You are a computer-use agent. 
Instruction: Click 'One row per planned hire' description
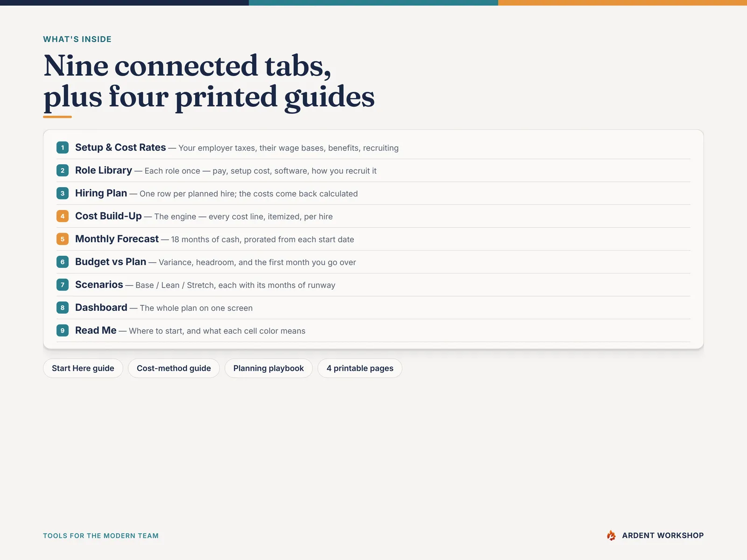(x=248, y=194)
